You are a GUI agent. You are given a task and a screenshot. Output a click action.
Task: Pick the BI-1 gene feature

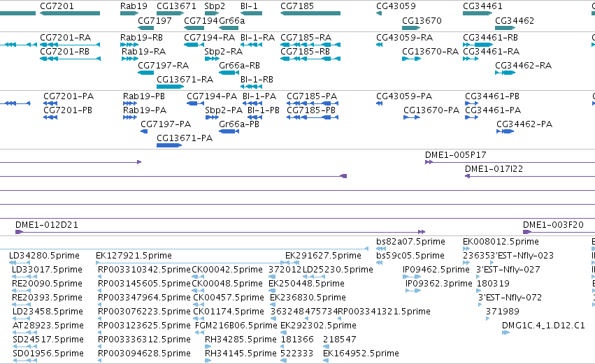pyautogui.click(x=251, y=13)
